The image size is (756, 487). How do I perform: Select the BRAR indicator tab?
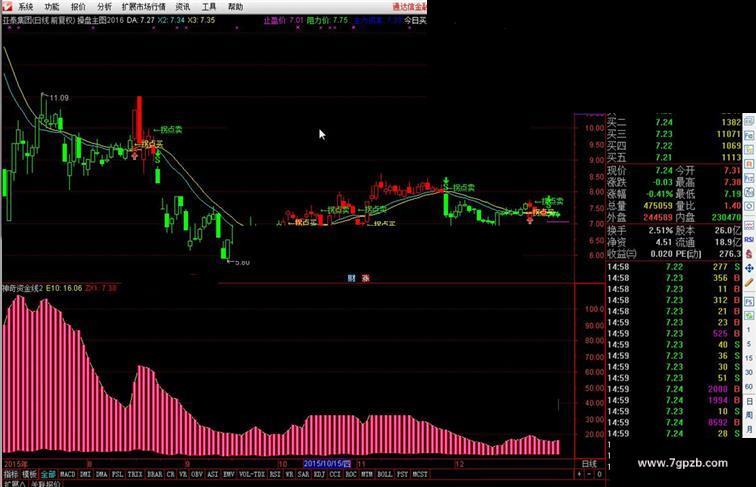[x=155, y=474]
